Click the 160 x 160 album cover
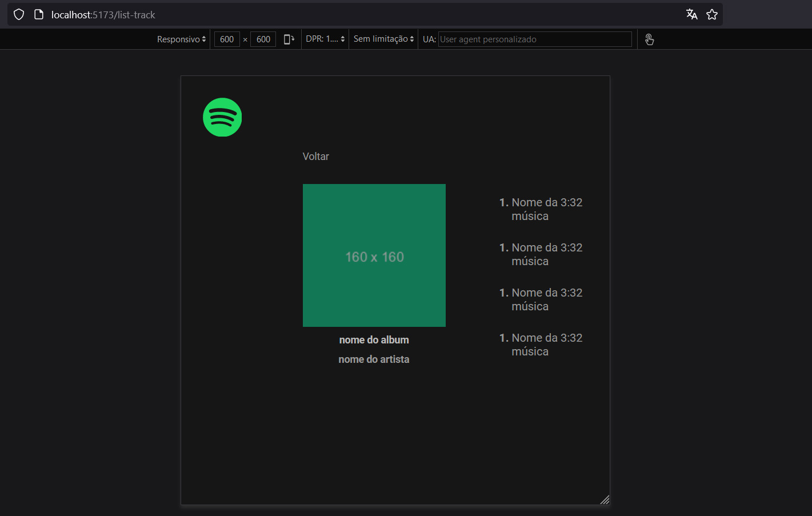Screen dimensions: 812x516 point(374,255)
